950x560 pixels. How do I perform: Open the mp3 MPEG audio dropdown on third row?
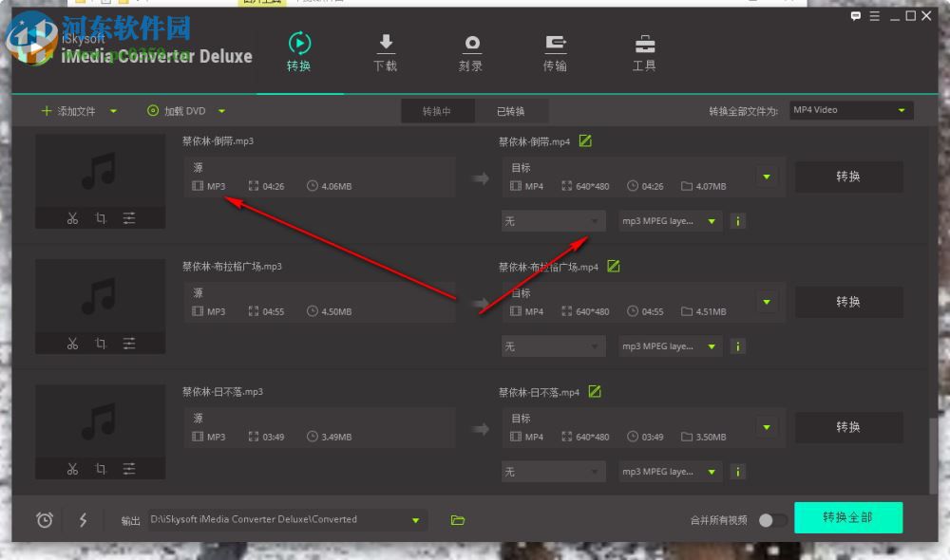[669, 471]
